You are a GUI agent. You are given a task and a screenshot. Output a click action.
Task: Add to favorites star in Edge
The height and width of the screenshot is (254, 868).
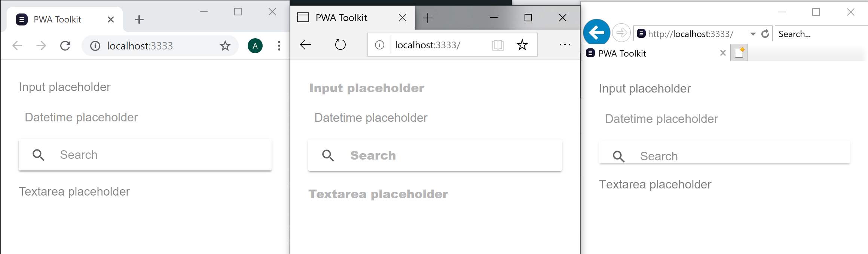(x=522, y=45)
